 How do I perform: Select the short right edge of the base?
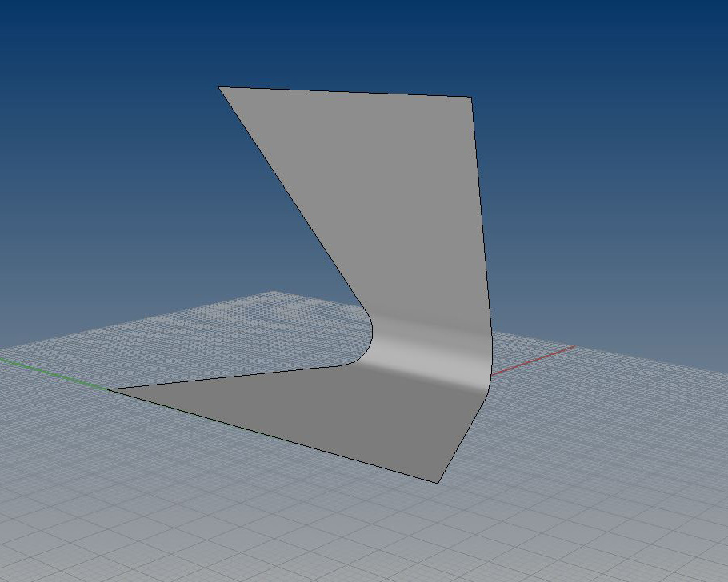tap(462, 438)
